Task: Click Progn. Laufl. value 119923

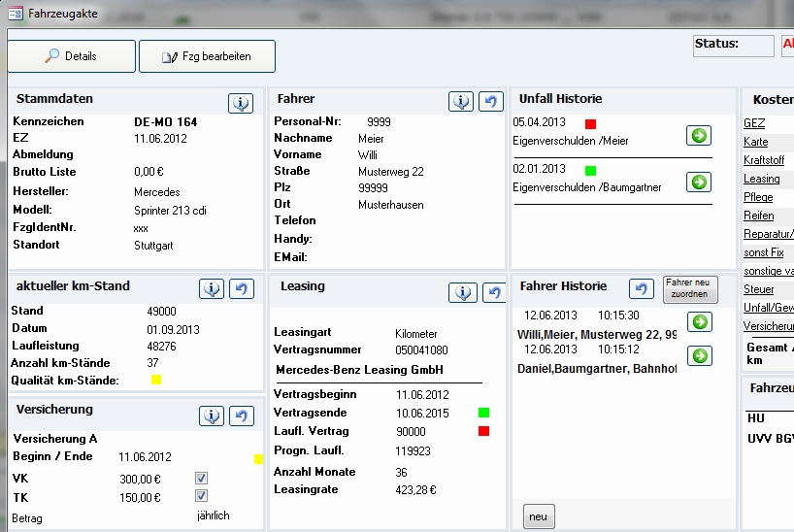Action: pyautogui.click(x=413, y=450)
